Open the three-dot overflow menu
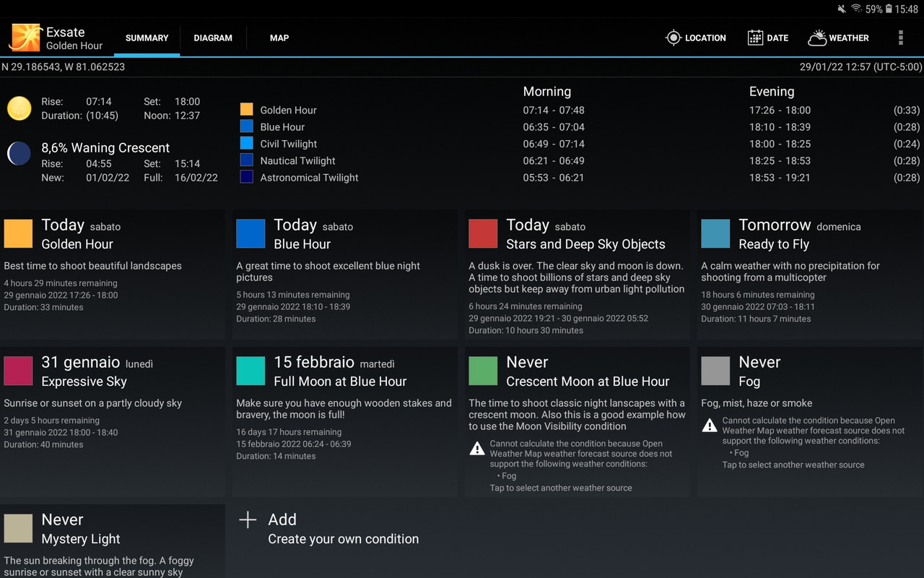 click(x=900, y=38)
